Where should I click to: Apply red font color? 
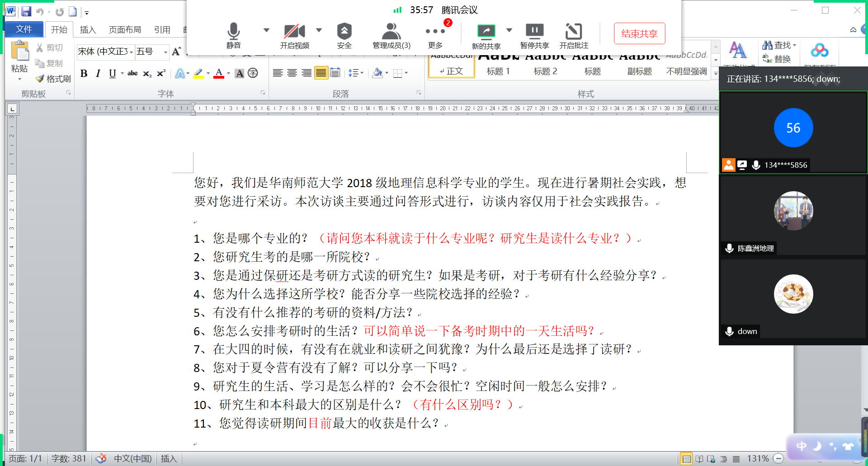coord(219,73)
